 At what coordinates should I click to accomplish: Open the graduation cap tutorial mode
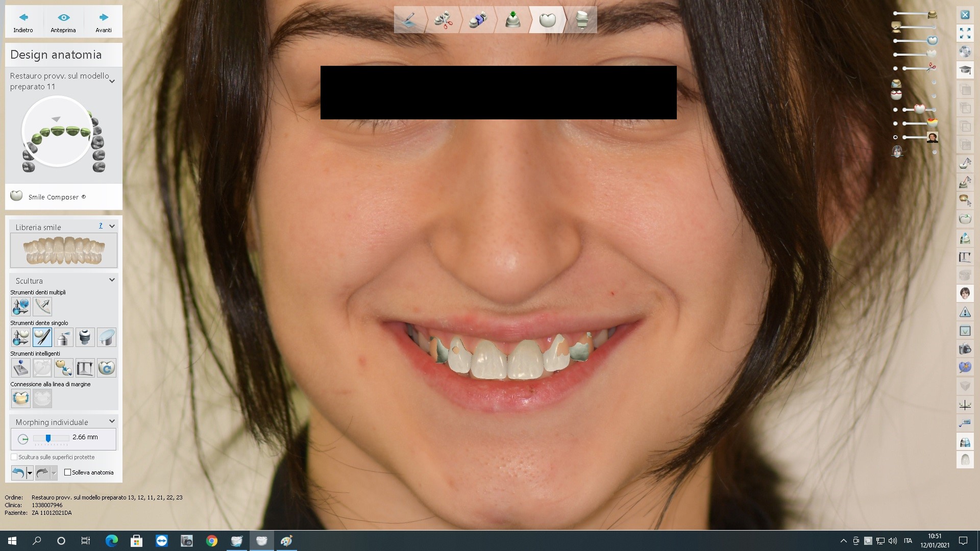965,70
